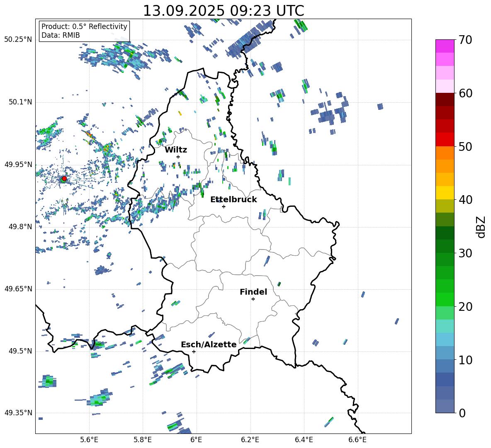Click the dBZ colorbar axis label
491x448 pixels.
481,227
